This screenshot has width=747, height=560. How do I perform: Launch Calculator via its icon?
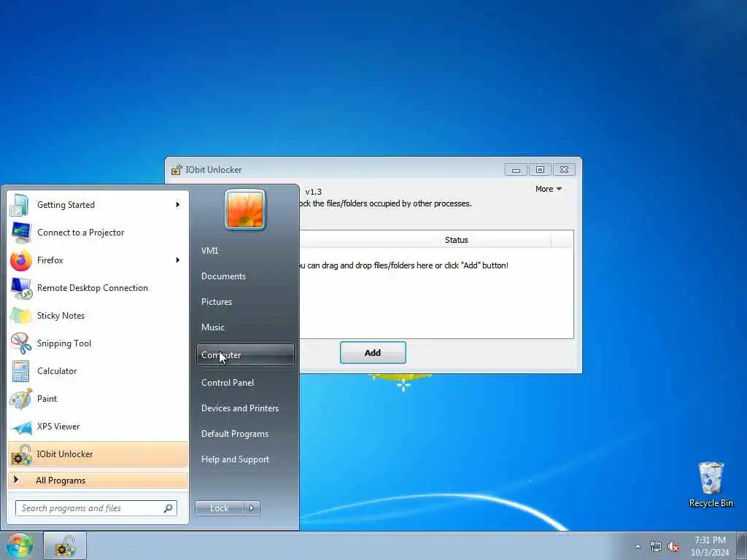[20, 371]
